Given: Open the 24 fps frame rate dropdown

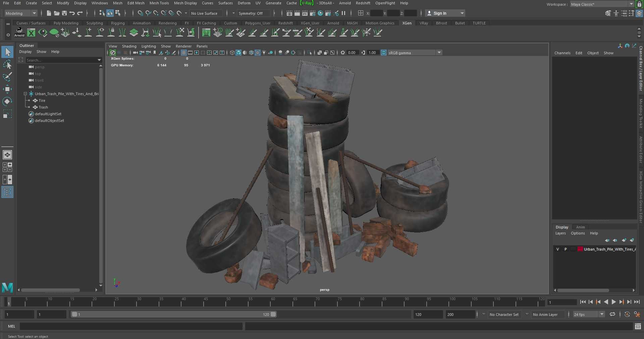Looking at the screenshot, I should click(x=589, y=314).
